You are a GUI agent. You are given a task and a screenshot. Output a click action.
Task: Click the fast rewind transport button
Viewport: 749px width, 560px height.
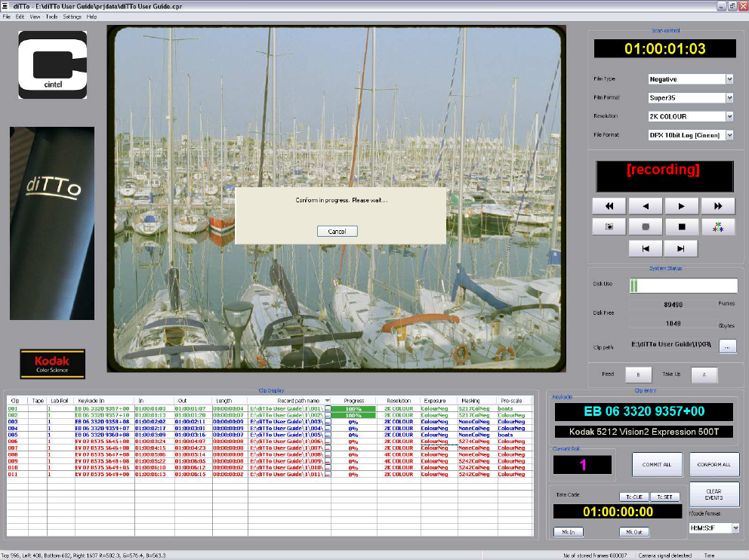[609, 206]
